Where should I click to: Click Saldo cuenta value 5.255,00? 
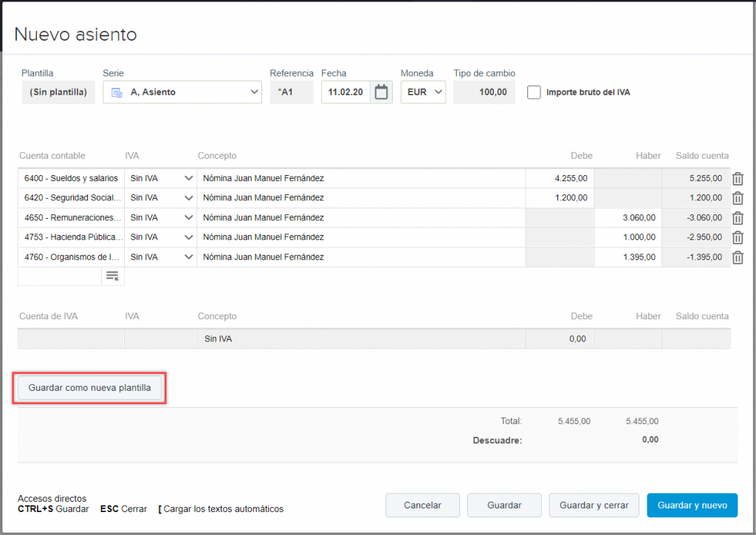coord(705,178)
